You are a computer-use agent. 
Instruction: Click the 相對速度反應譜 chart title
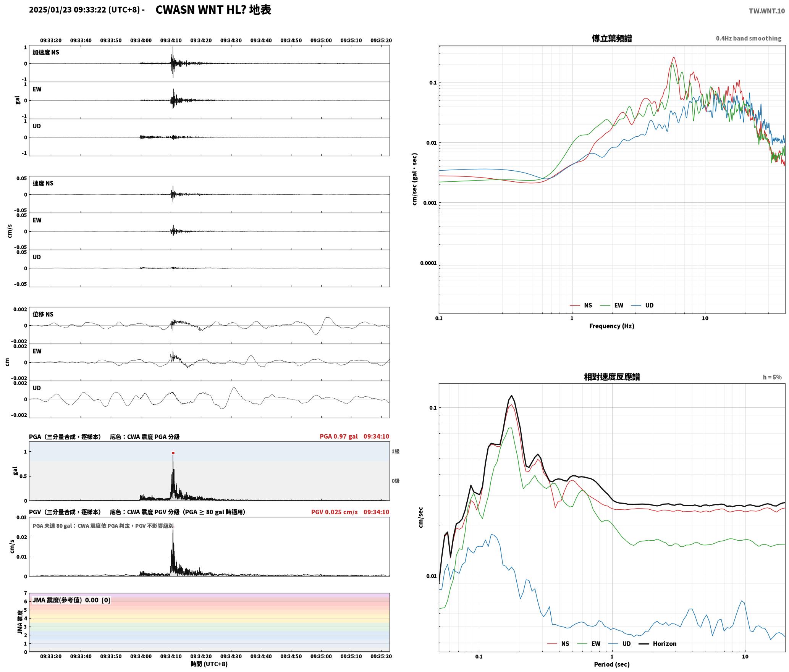click(612, 377)
